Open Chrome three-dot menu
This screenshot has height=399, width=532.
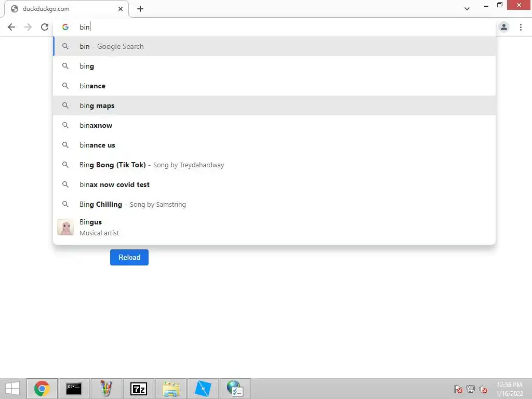(x=521, y=27)
